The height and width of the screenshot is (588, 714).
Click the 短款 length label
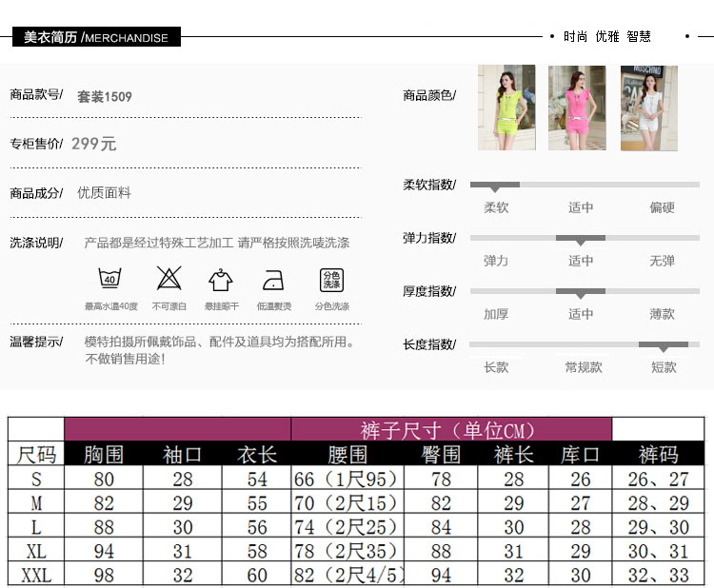664,366
